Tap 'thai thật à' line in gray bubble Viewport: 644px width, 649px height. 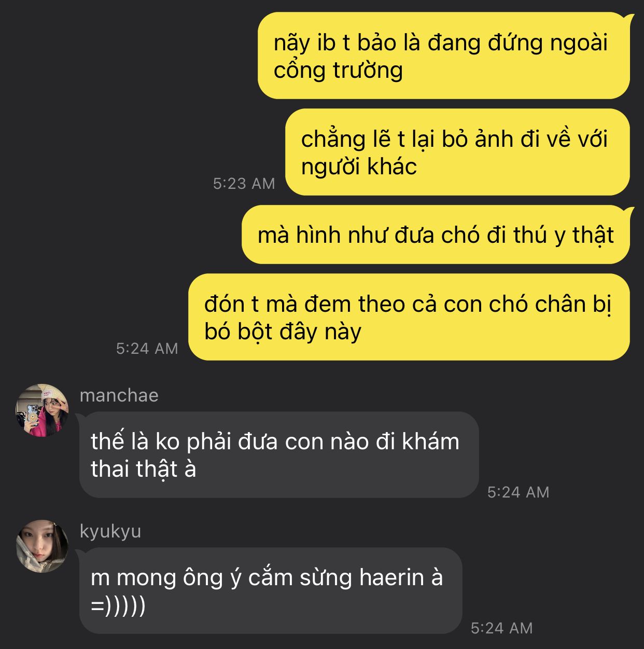(144, 469)
